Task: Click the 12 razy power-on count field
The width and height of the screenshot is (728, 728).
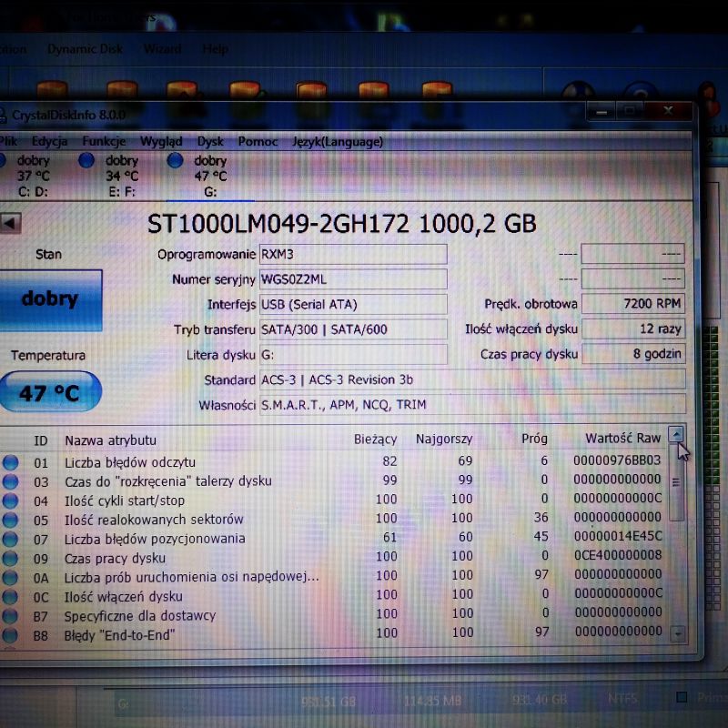Action: (633, 329)
